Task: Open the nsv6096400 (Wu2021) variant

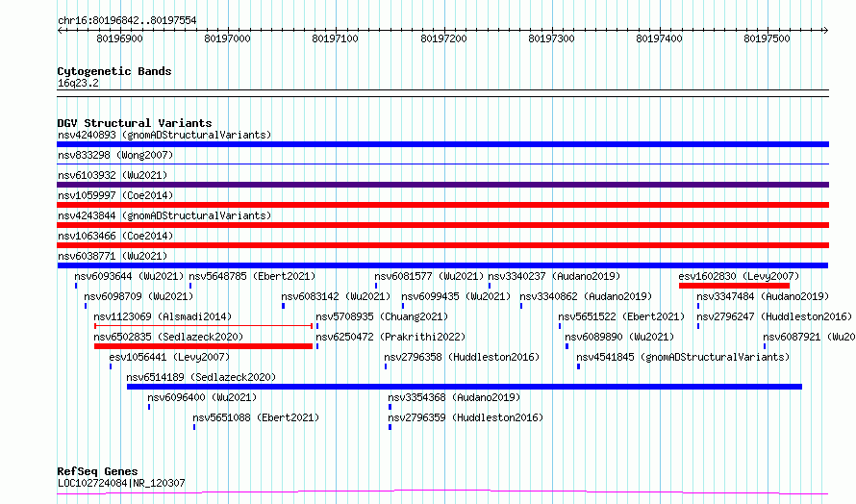Action: click(202, 397)
